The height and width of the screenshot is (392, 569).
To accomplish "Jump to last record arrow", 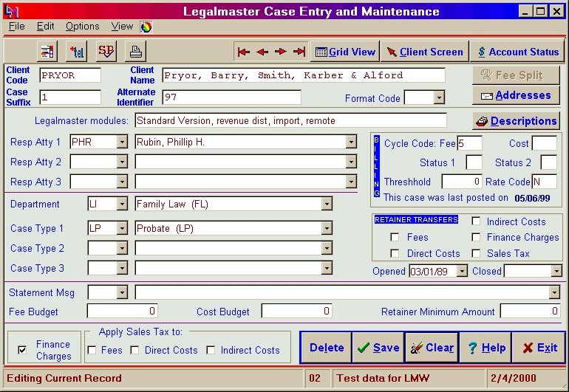I will click(x=299, y=52).
